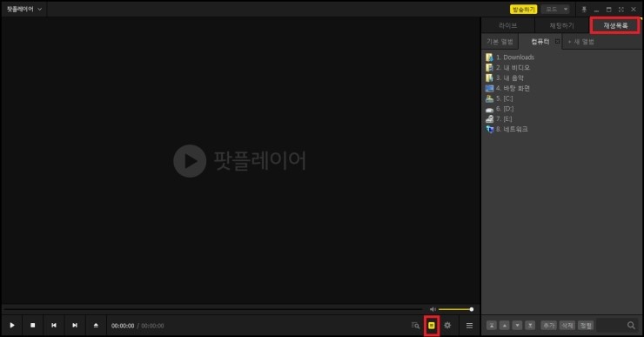Open the gear control panel

pos(447,325)
